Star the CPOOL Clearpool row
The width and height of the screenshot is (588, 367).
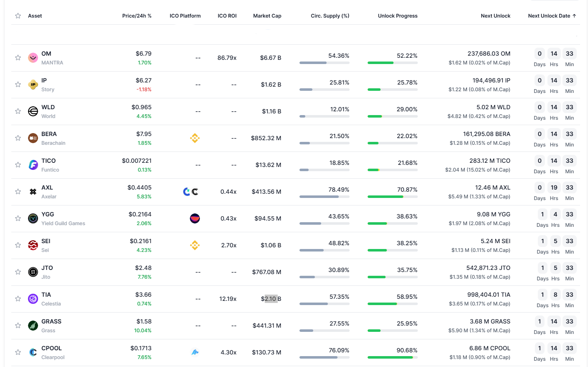(x=18, y=352)
